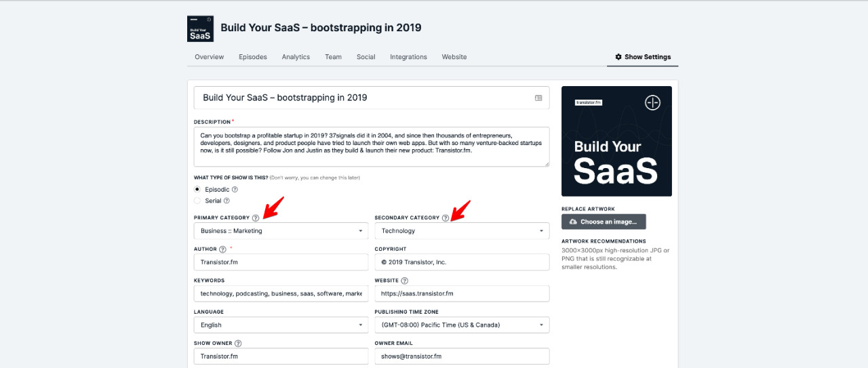Viewport: 868px width, 368px height.
Task: Expand the Language dropdown
Action: pyautogui.click(x=281, y=325)
